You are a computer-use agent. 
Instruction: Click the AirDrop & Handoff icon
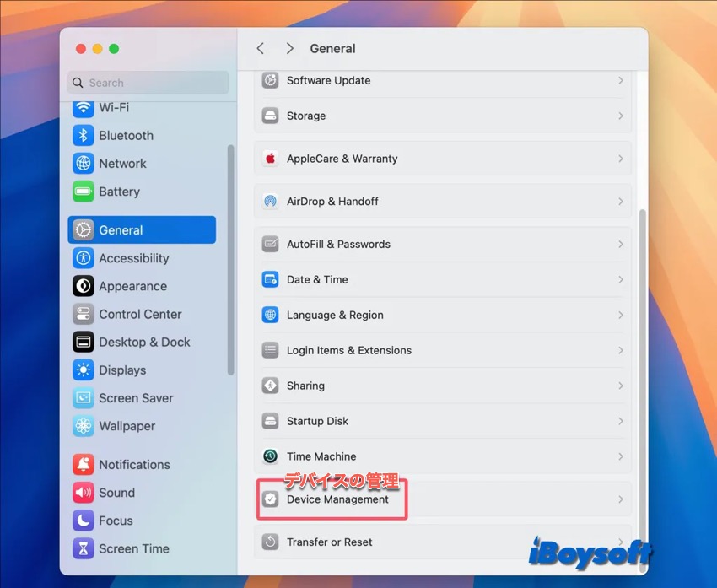[270, 202]
